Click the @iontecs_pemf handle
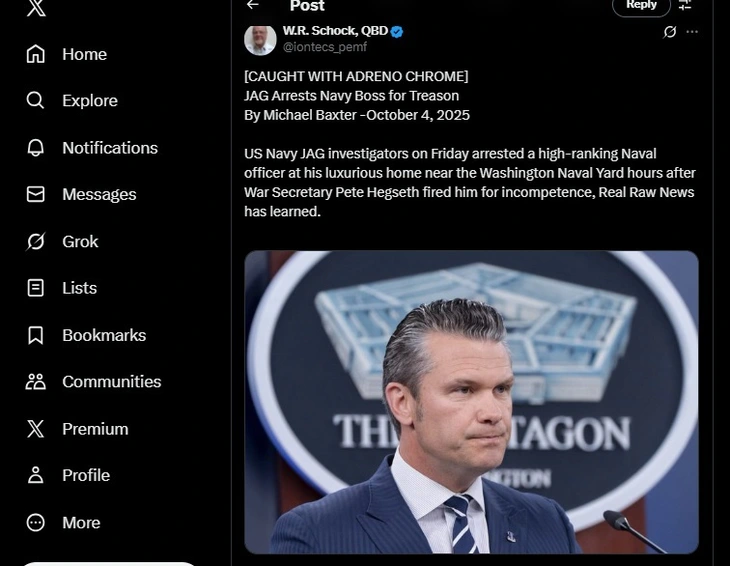The image size is (730, 566). 325,47
